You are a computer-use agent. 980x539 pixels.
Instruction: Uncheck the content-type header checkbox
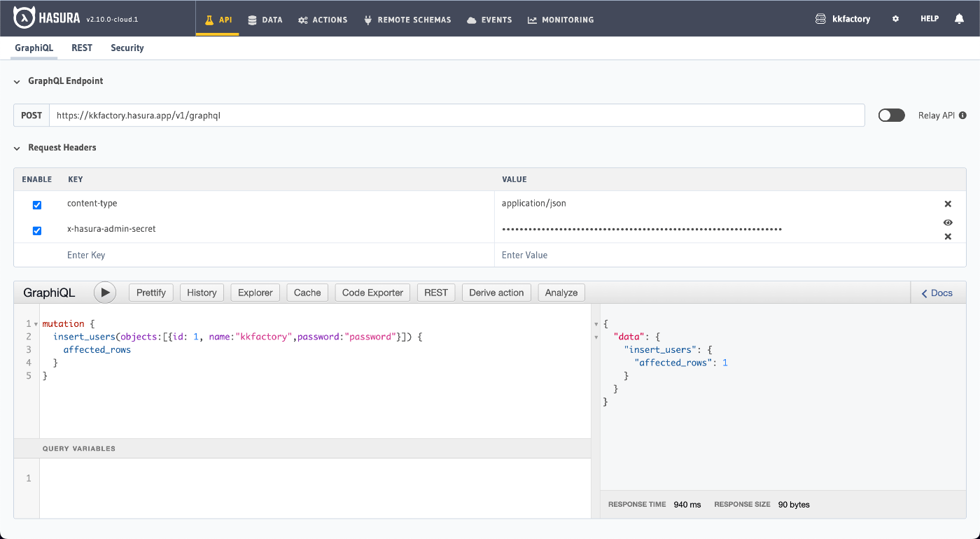pos(37,205)
